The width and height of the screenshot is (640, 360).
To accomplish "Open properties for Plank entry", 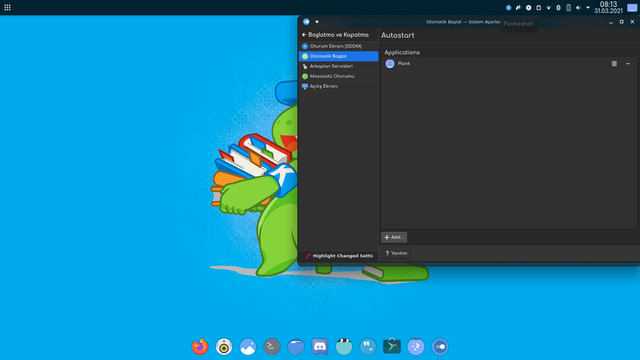I will [x=614, y=64].
